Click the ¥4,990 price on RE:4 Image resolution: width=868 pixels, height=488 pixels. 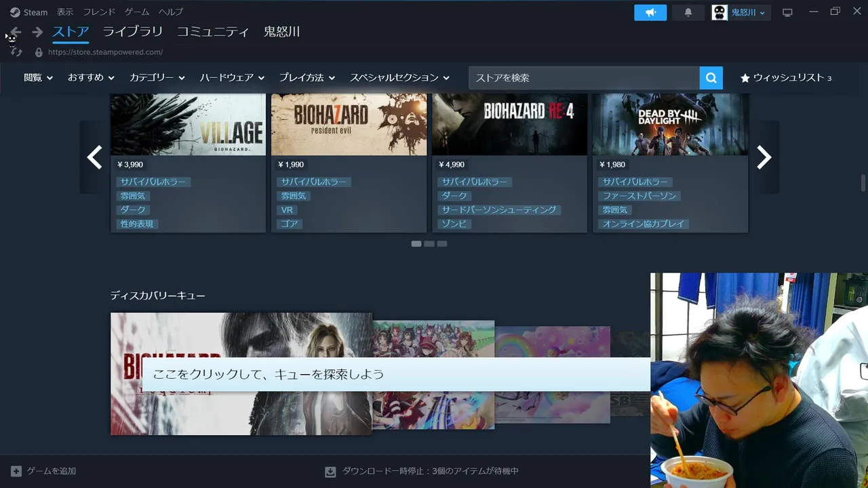[452, 165]
